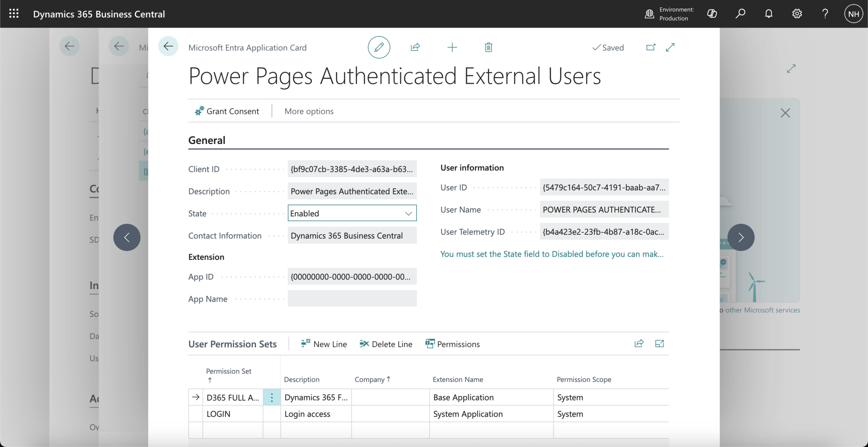Screen dimensions: 868x447
Task: Click More options menu
Action: click(309, 111)
